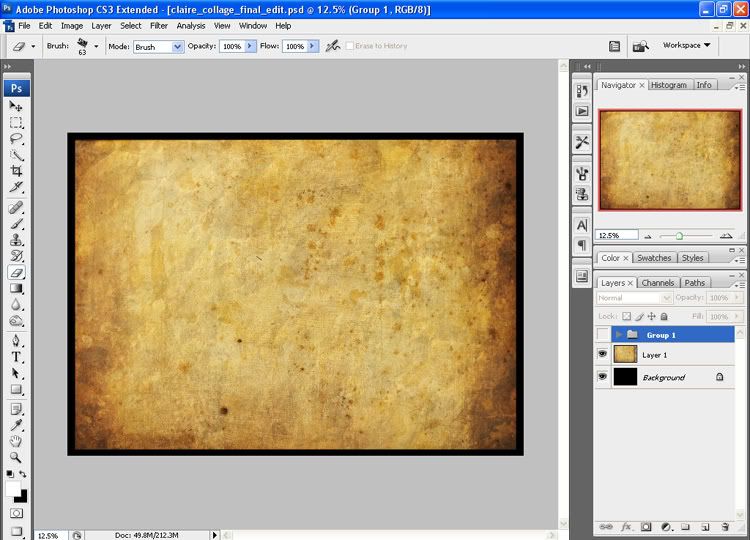Show the Group 1 layer visibility
This screenshot has width=750, height=540.
coord(603,334)
